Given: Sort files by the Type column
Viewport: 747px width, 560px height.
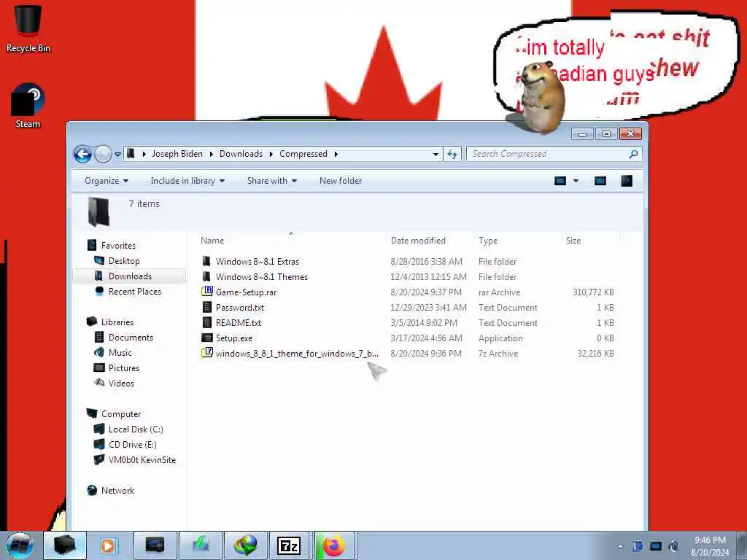Looking at the screenshot, I should point(488,241).
